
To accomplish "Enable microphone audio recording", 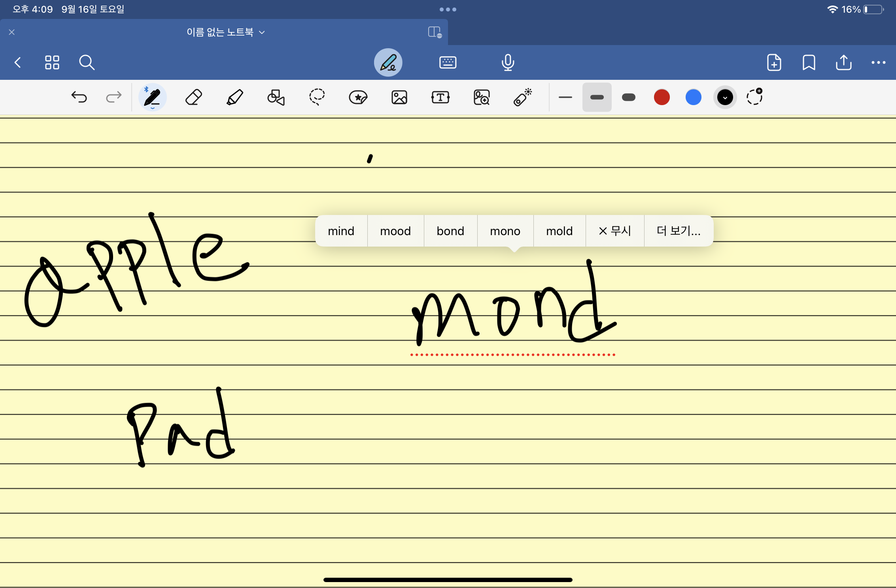I will (508, 62).
